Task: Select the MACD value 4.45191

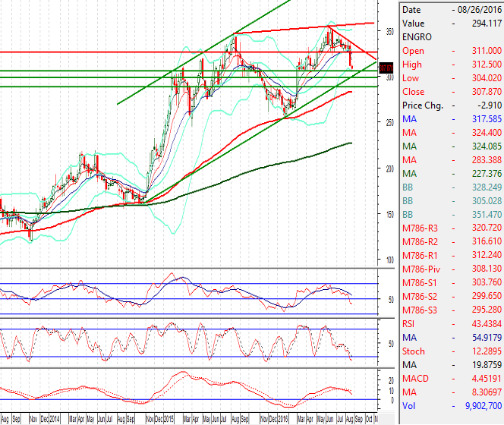Action: pos(487,379)
